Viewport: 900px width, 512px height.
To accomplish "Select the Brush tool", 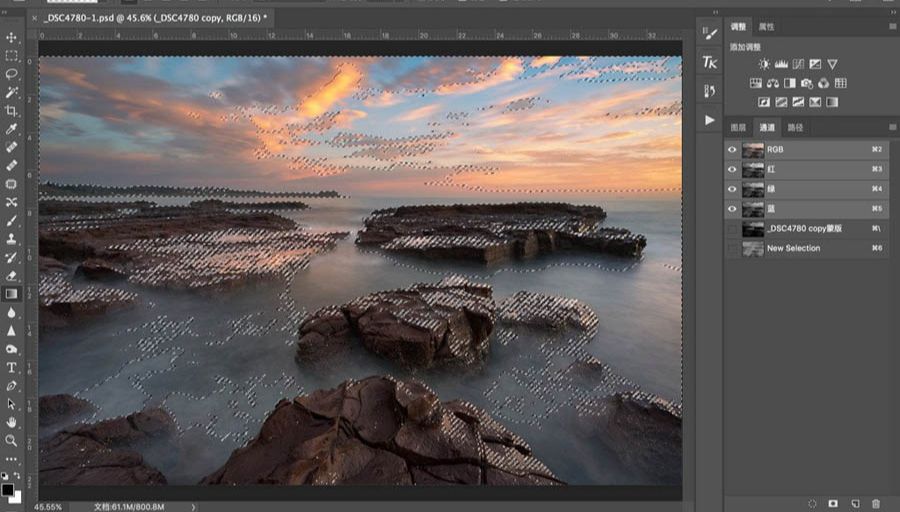I will click(x=11, y=221).
